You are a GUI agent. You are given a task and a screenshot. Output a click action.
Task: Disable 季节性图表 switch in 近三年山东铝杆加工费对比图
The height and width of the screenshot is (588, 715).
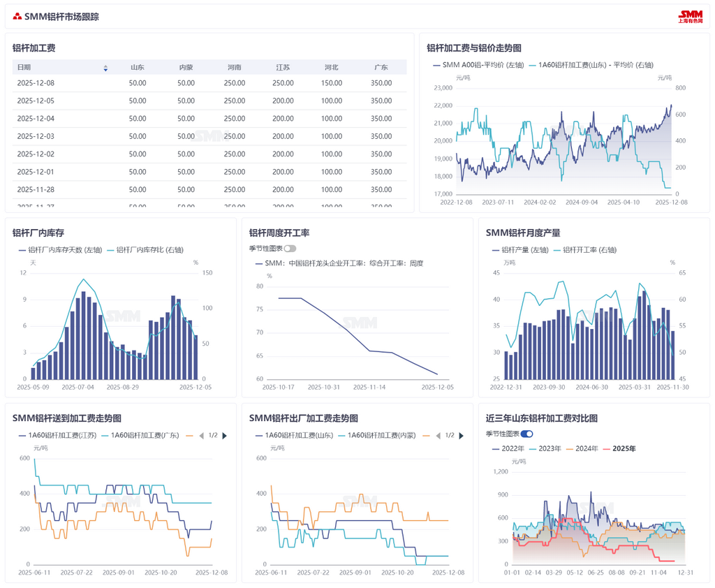526,434
